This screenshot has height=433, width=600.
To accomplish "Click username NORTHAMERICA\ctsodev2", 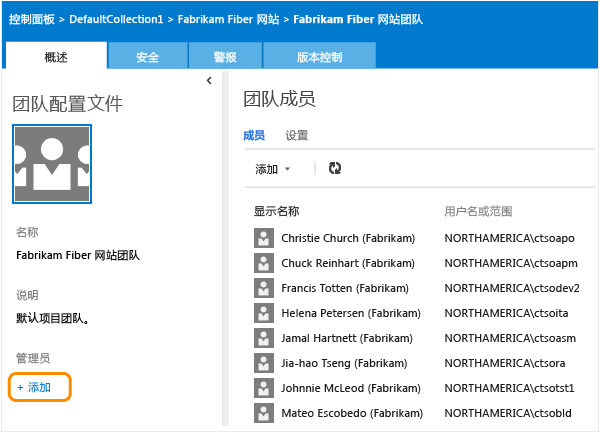I will tap(512, 288).
